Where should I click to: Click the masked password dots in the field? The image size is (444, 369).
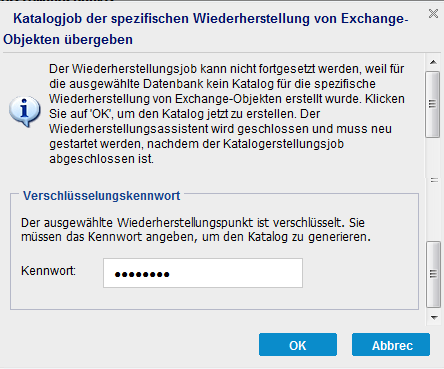[x=142, y=275]
